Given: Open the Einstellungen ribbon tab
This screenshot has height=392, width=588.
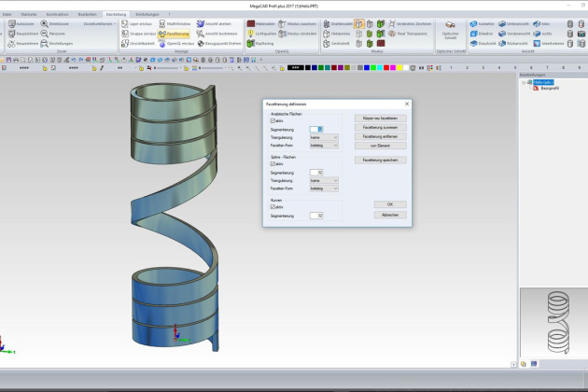Looking at the screenshot, I should tap(146, 15).
